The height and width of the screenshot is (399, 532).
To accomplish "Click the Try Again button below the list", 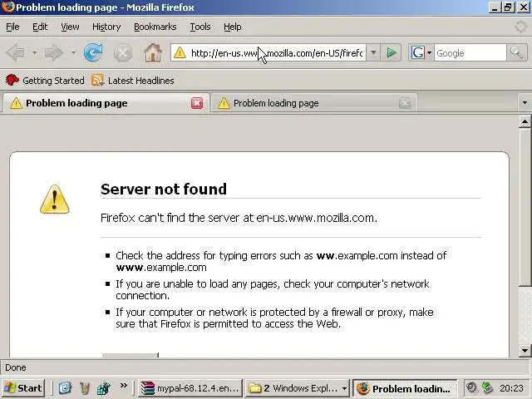I will point(130,355).
